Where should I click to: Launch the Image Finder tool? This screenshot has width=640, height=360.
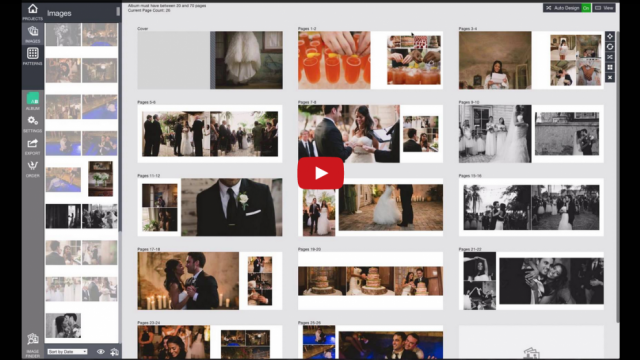(33, 345)
